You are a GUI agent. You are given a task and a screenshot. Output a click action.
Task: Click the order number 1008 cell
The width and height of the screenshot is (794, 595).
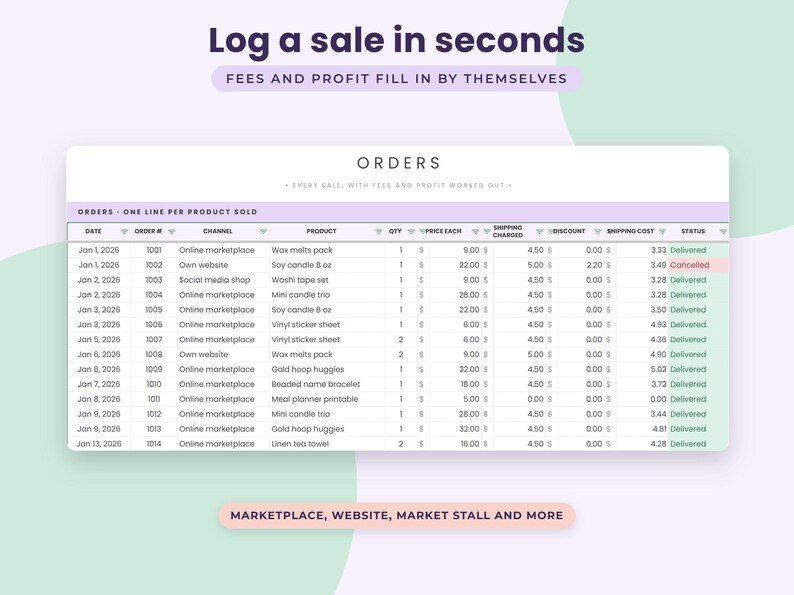click(154, 354)
